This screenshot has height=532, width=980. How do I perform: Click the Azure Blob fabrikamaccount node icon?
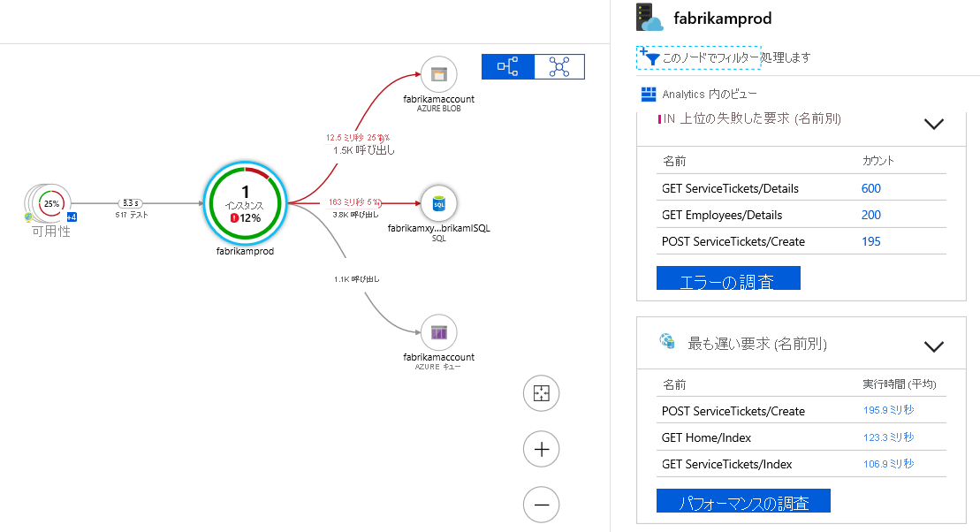tap(438, 74)
